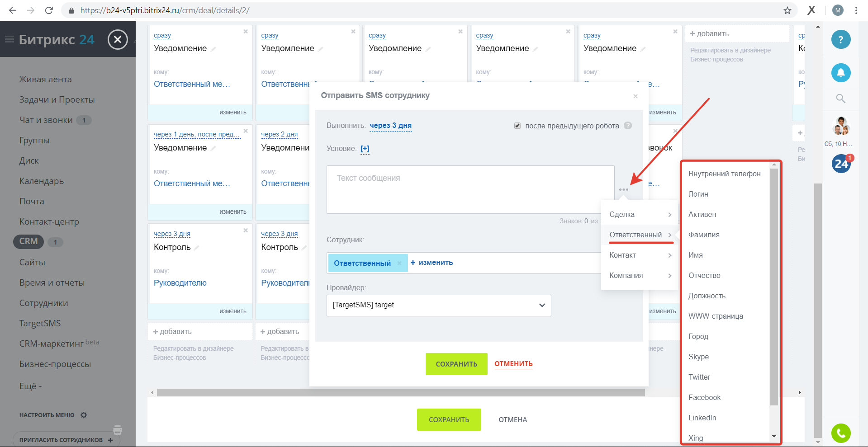Open Chrome three-dot menu
The image size is (868, 447).
tap(856, 10)
